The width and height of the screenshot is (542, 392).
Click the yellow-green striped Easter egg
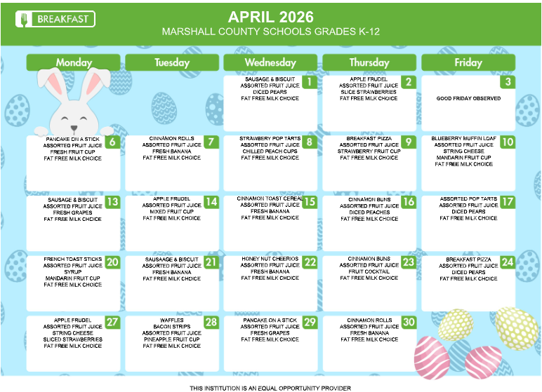click(516, 327)
